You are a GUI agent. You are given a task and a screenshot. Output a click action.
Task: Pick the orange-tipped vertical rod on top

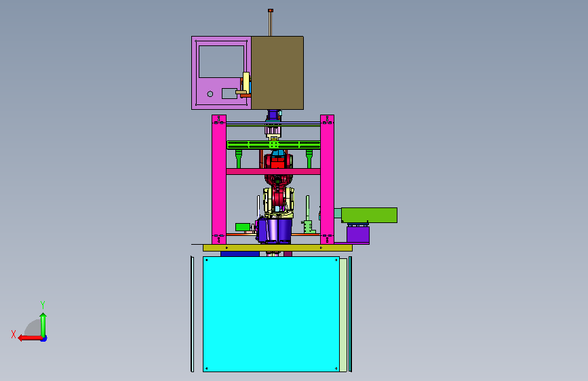tap(271, 22)
